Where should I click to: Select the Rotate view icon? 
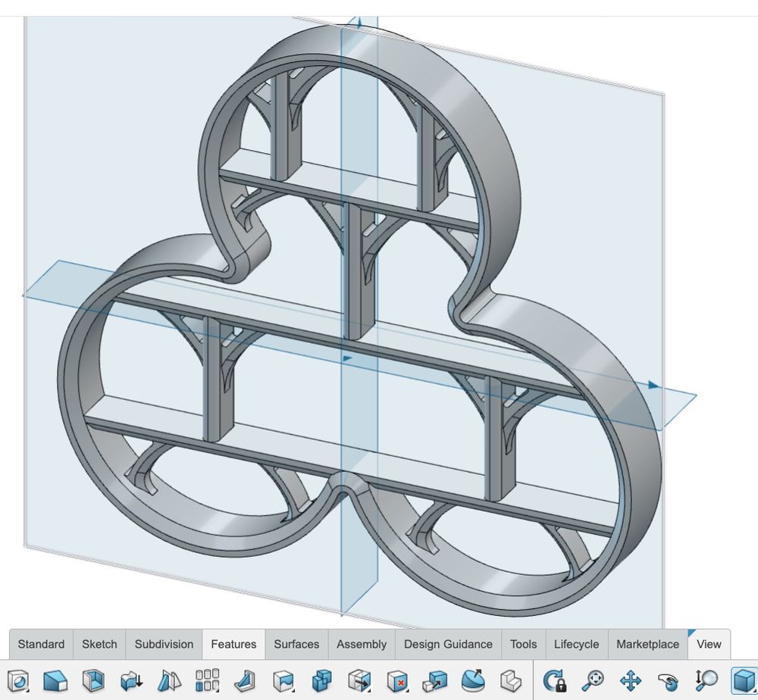pos(669,682)
